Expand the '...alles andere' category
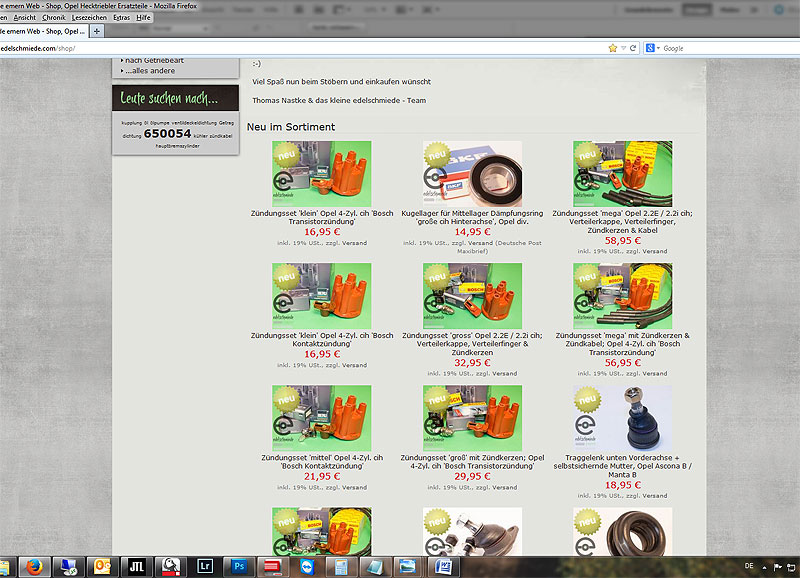 pos(149,71)
